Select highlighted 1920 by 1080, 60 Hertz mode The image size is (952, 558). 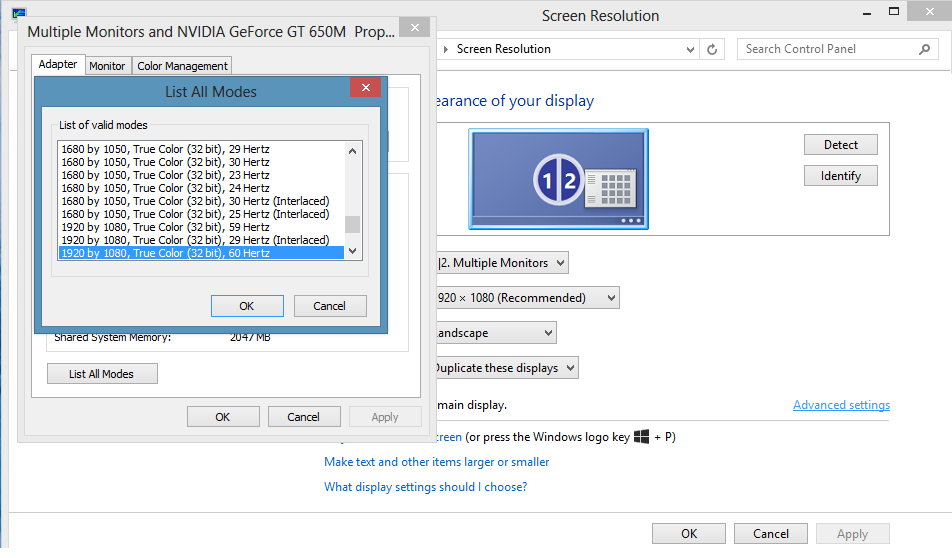[201, 253]
